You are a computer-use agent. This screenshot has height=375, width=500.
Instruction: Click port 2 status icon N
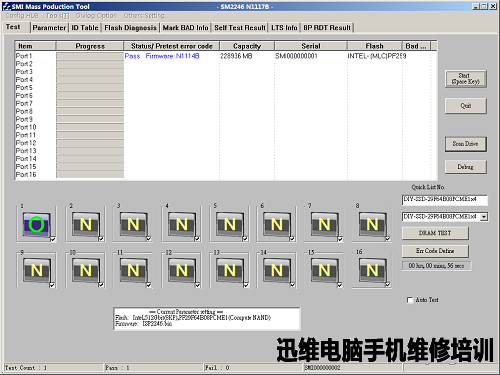(85, 224)
